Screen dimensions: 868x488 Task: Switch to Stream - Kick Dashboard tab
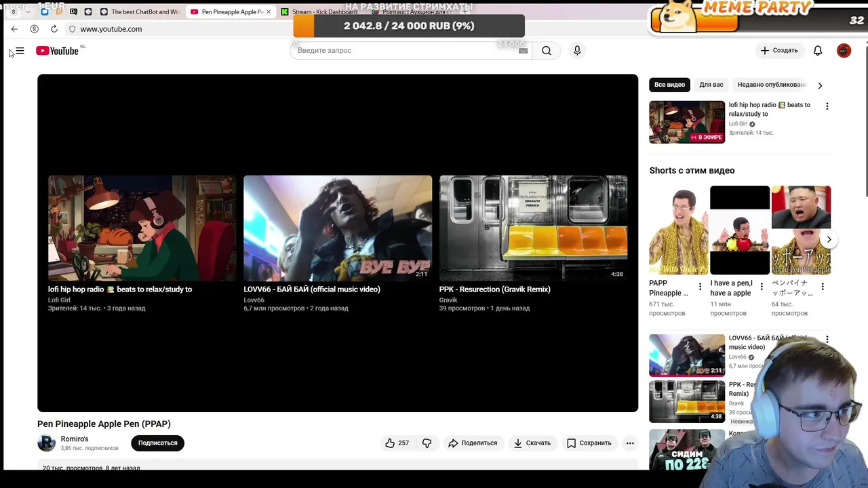coord(319,12)
